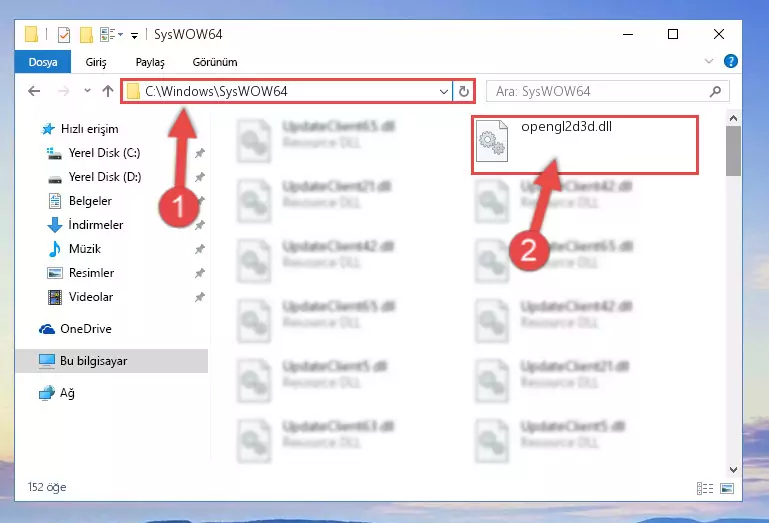Go back with the left arrow button

pos(34,91)
